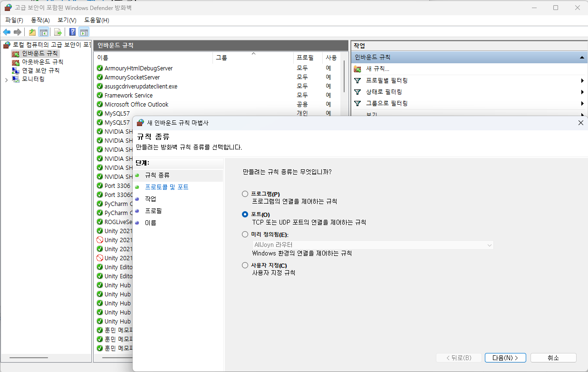The height and width of the screenshot is (372, 588).
Task: Sort the rules by the 사용 column header
Action: pyautogui.click(x=331, y=58)
